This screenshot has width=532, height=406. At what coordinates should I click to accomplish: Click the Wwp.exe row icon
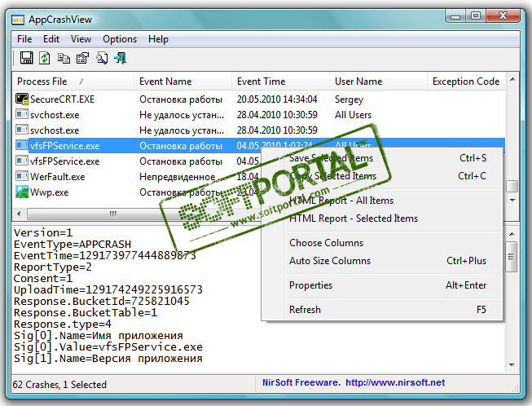22,192
